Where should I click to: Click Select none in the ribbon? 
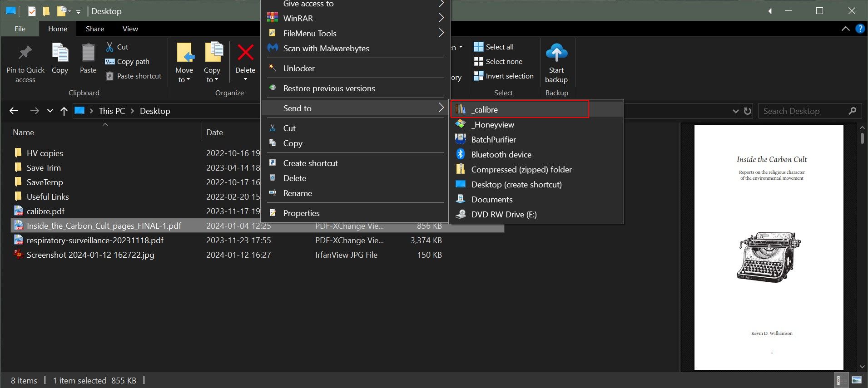(498, 61)
